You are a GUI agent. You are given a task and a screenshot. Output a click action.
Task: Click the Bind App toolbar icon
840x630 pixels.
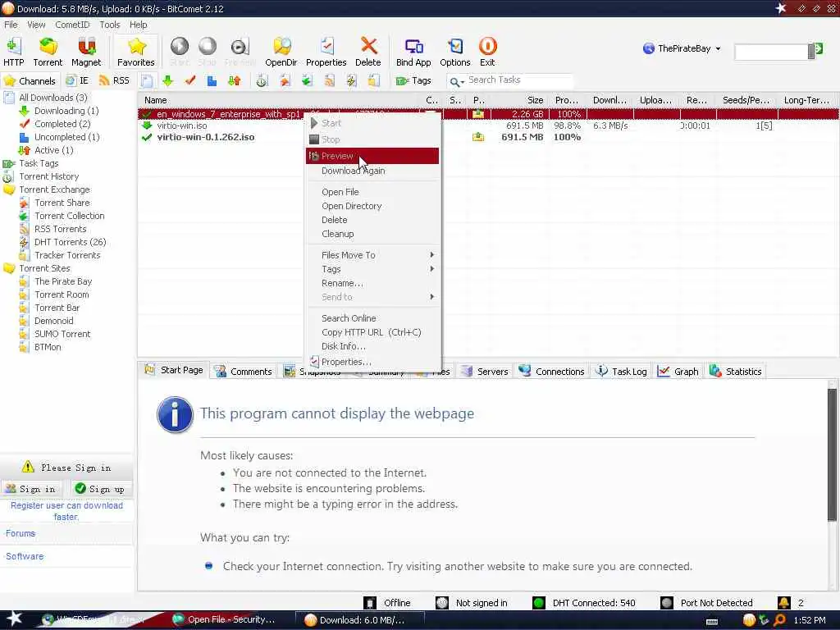point(413,52)
